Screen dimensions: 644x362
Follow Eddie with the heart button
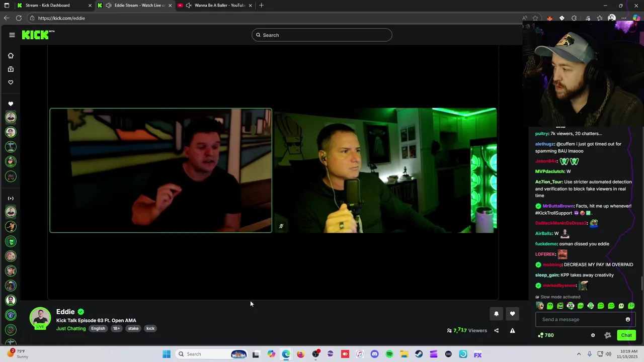point(512,314)
